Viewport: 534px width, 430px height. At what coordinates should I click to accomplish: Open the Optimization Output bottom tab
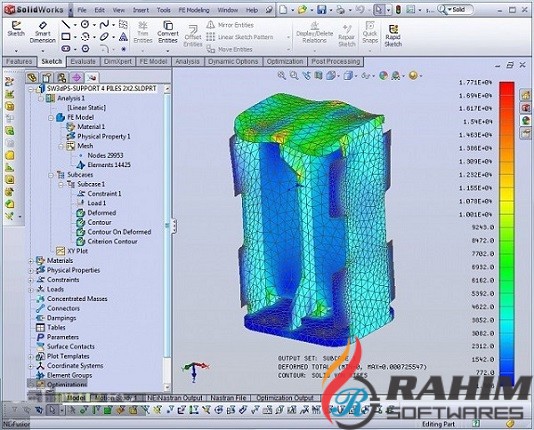pos(285,398)
